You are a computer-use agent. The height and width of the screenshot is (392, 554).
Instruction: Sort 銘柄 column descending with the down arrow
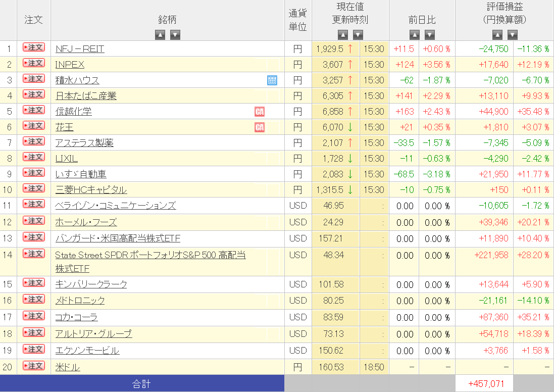point(175,35)
